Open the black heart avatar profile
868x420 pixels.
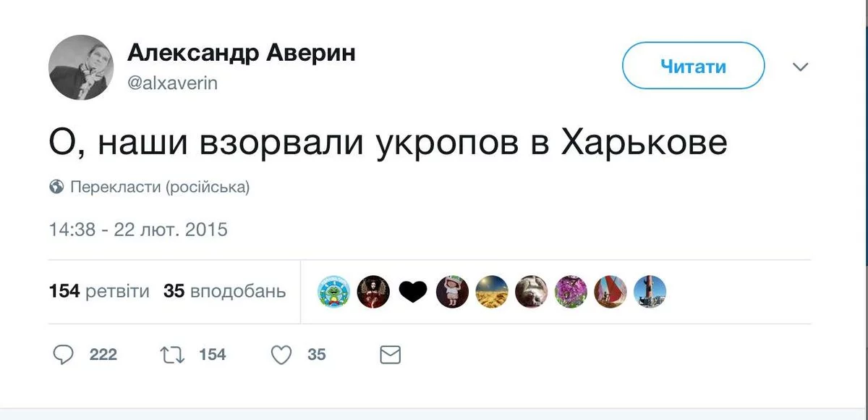point(413,292)
